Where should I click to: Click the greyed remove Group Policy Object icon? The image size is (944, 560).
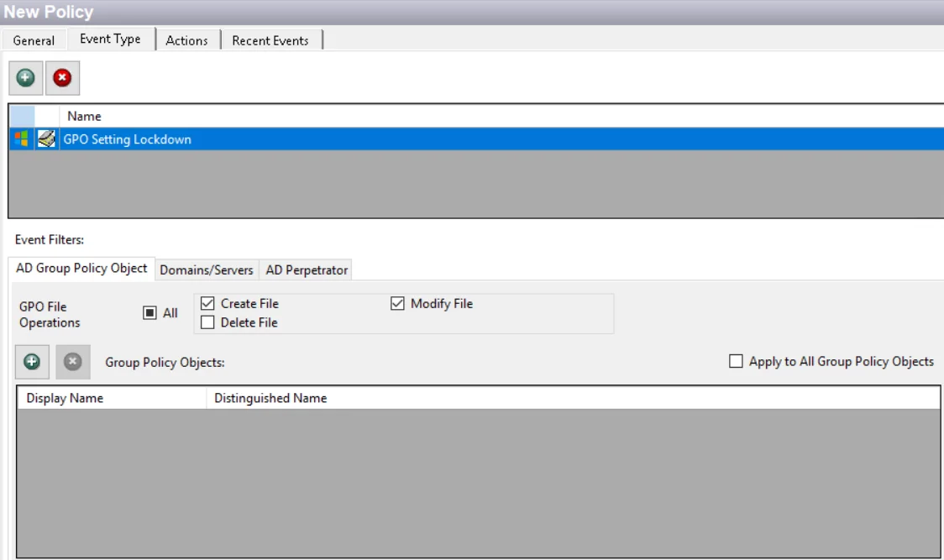coord(73,362)
